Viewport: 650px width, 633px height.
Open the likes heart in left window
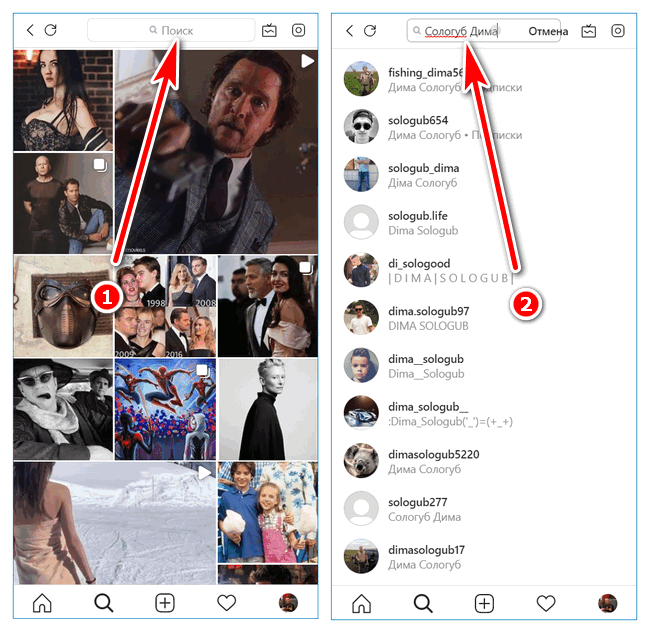226,603
